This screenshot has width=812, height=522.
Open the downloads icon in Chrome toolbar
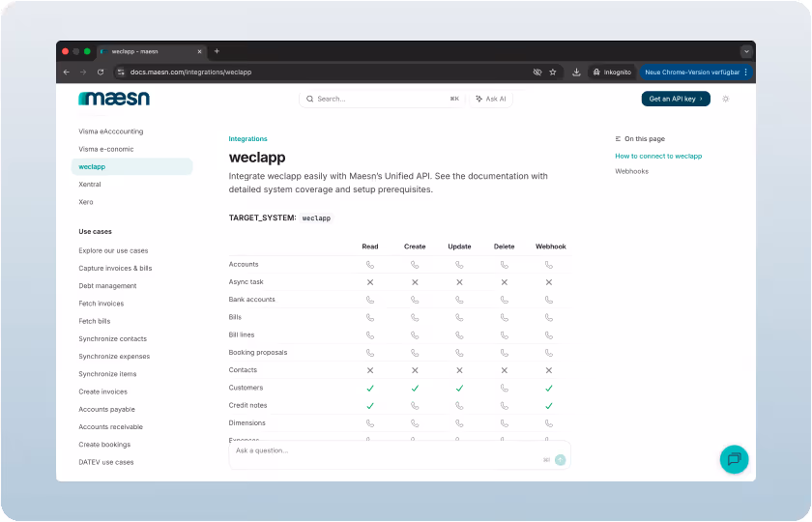(576, 72)
